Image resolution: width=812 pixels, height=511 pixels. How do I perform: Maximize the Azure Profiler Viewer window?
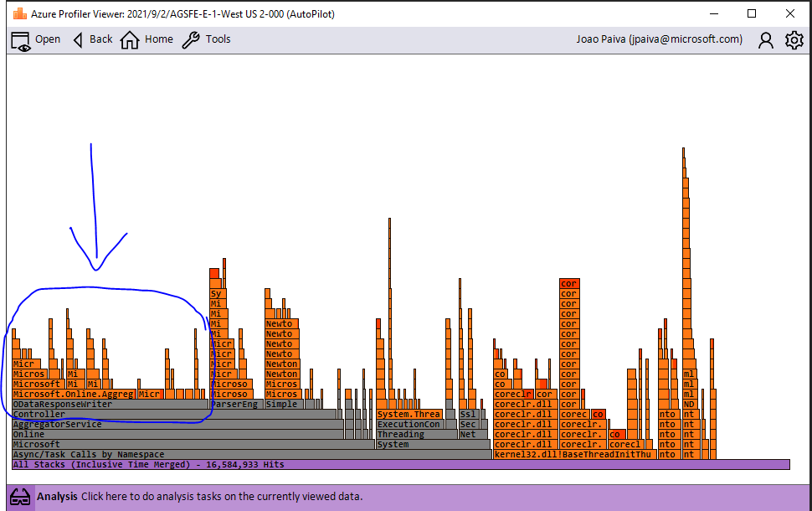point(752,14)
